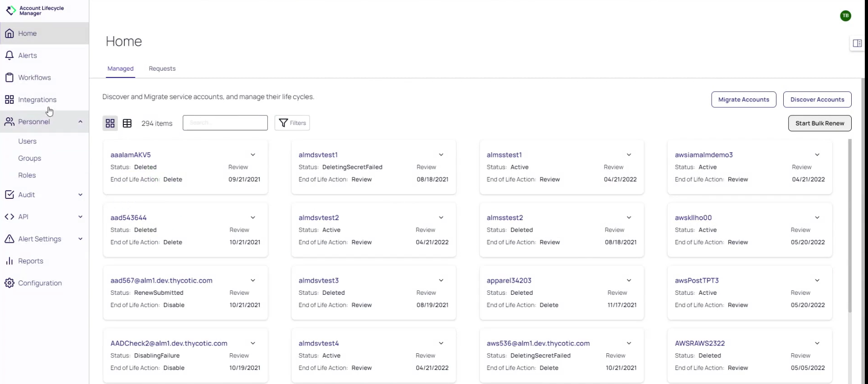This screenshot has height=384, width=868.
Task: Collapse the Personnel menu section
Action: pyautogui.click(x=80, y=122)
